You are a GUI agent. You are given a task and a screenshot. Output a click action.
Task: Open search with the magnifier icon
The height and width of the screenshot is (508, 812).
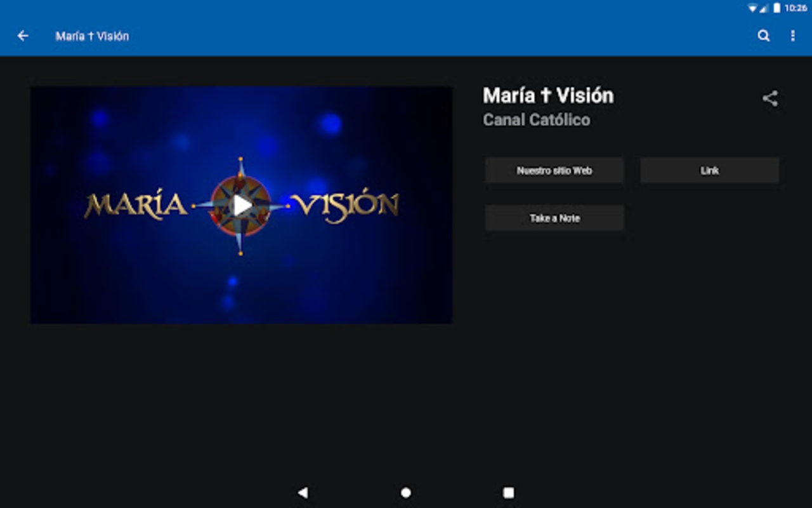coord(764,36)
